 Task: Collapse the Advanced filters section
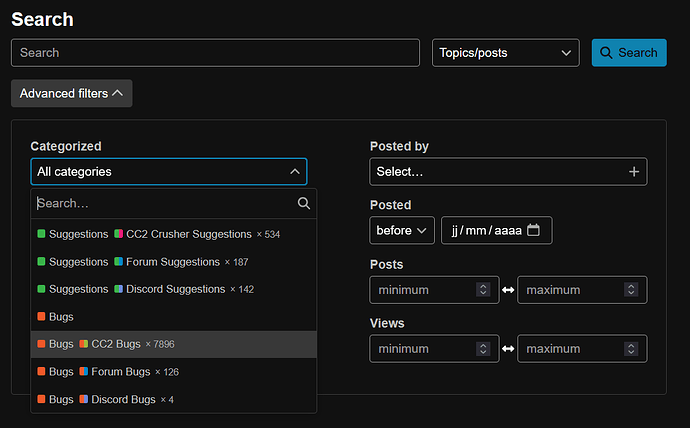point(72,93)
